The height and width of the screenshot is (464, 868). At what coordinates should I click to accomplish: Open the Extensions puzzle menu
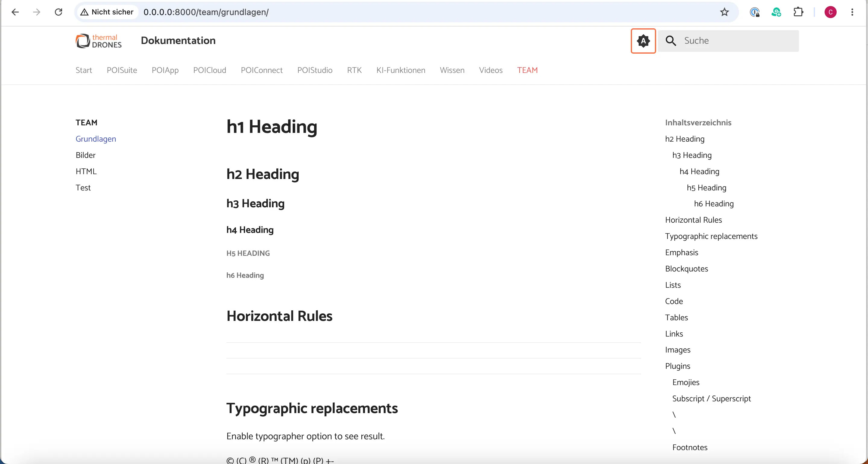(x=798, y=12)
